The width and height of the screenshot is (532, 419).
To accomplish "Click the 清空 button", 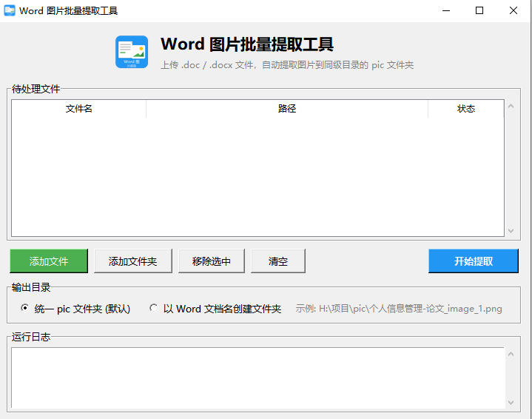I will (278, 261).
